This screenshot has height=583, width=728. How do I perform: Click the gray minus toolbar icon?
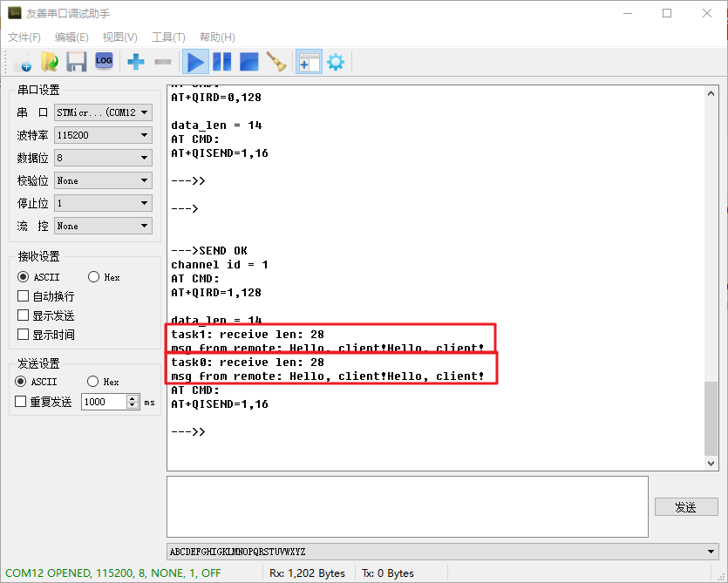pos(162,62)
